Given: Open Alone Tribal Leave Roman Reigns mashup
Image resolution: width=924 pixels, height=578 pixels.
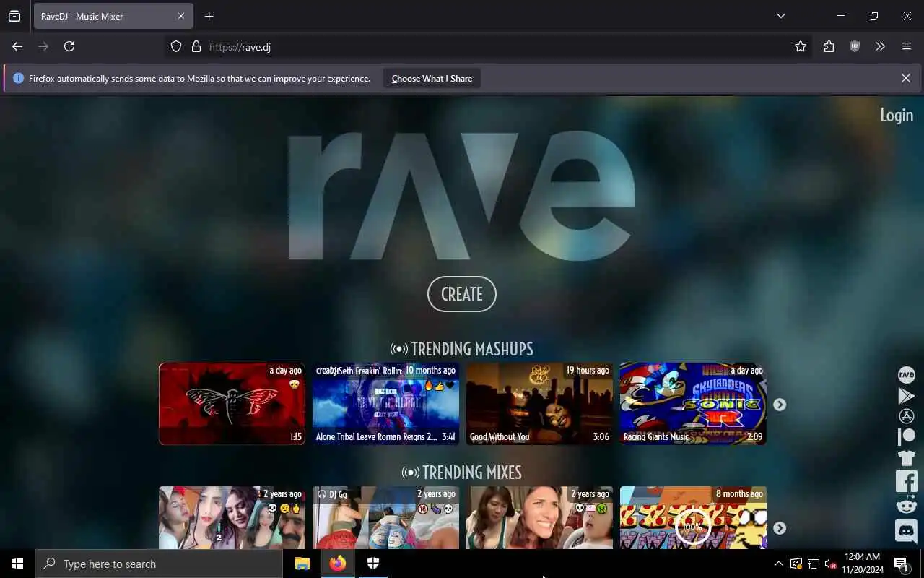Looking at the screenshot, I should pos(386,404).
